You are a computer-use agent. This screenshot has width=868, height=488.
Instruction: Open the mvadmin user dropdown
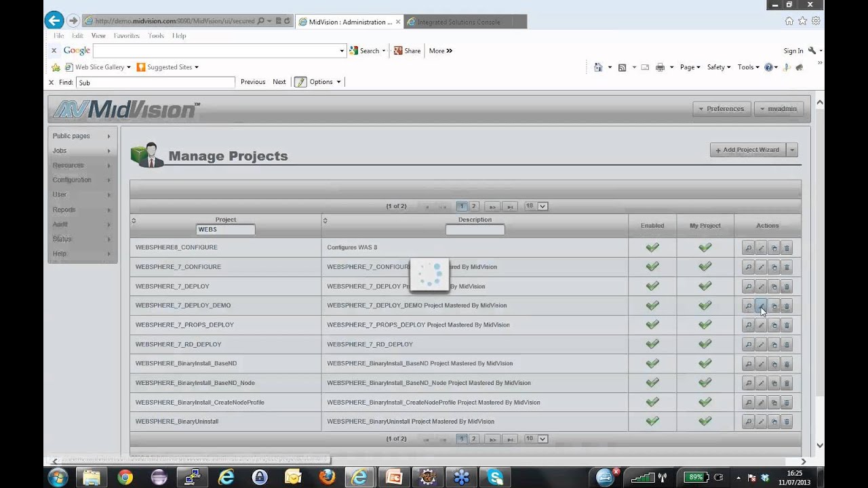click(778, 108)
